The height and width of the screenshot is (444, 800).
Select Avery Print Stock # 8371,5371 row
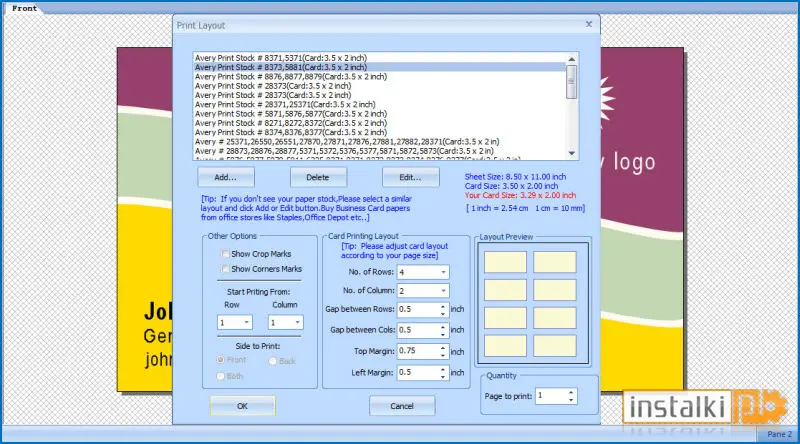pos(380,58)
